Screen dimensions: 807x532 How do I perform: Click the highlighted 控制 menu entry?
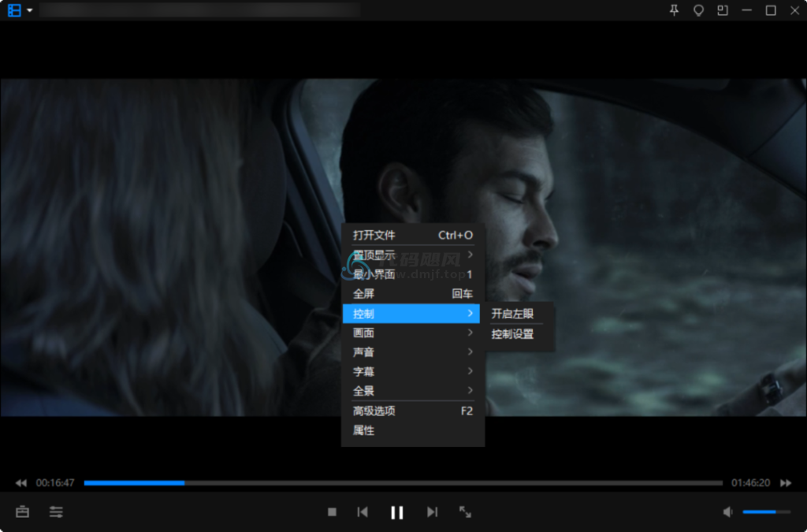click(411, 314)
